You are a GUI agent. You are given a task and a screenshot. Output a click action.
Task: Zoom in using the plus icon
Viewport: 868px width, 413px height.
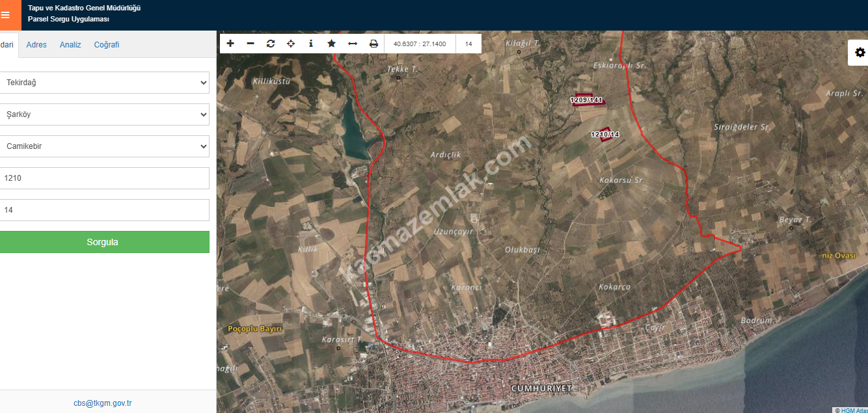pos(230,44)
